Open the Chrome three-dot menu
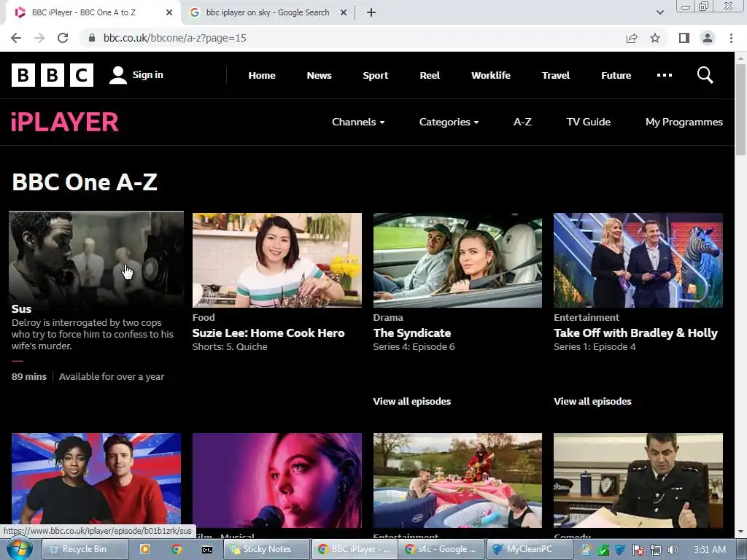 [x=731, y=38]
